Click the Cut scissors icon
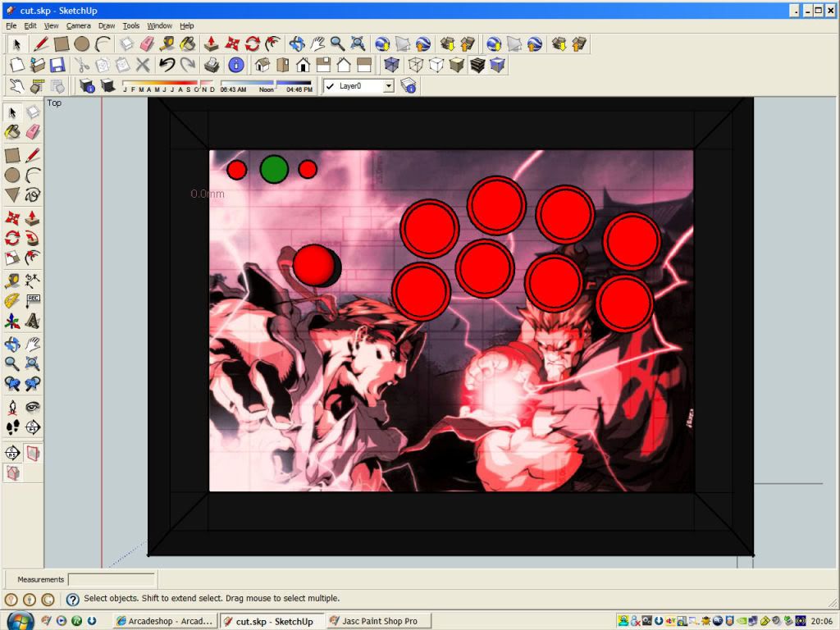The width and height of the screenshot is (840, 630). click(x=81, y=65)
